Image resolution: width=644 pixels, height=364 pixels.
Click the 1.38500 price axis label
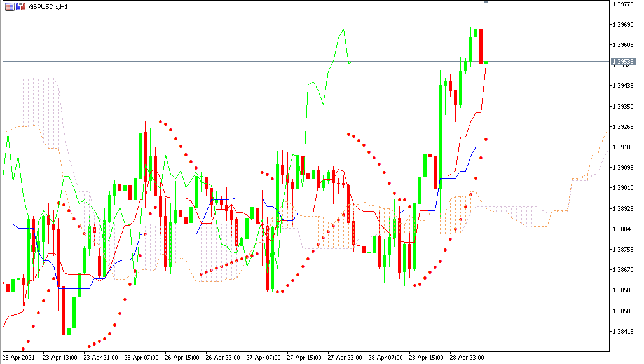[x=623, y=311]
